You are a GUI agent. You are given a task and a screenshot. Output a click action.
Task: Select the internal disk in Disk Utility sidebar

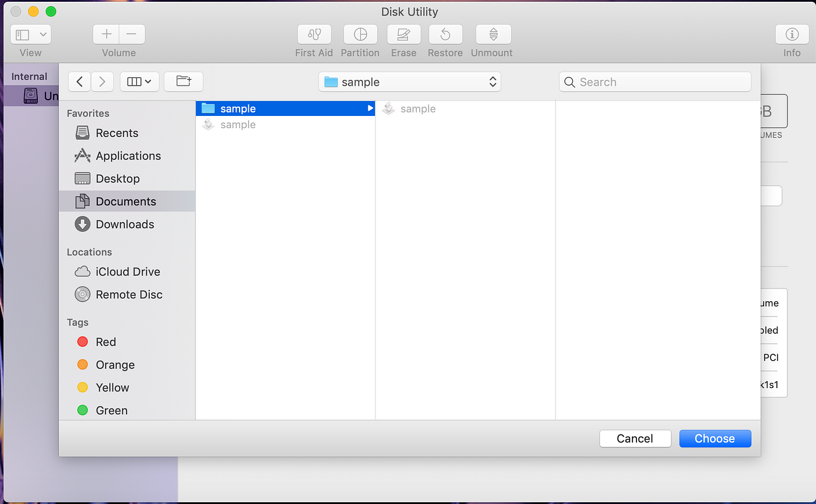(x=33, y=96)
